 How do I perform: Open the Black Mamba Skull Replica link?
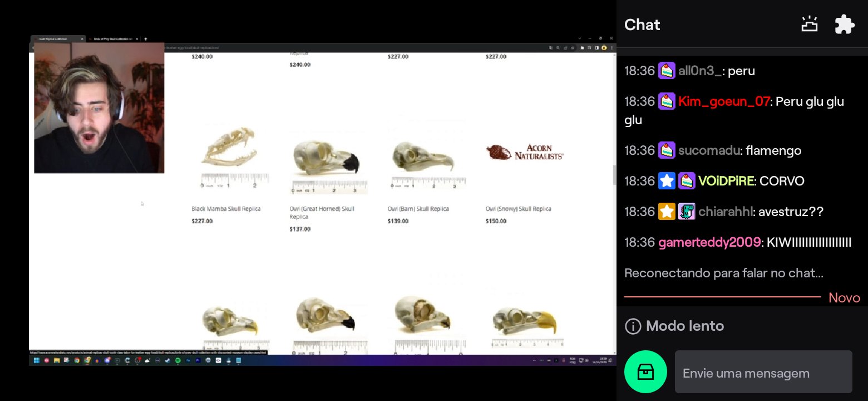226,209
